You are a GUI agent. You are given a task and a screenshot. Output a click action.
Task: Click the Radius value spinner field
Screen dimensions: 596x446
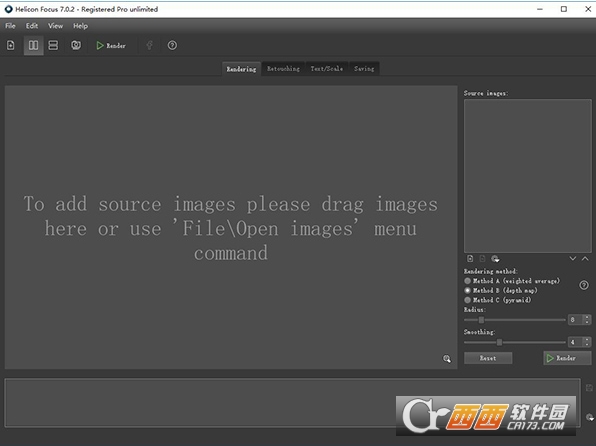(x=580, y=320)
